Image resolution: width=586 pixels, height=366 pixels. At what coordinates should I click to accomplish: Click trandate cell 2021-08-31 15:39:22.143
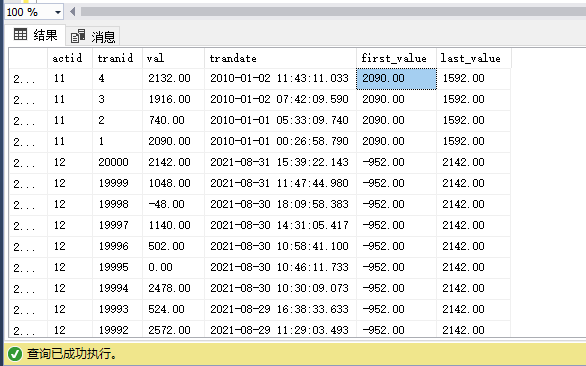[280, 163]
